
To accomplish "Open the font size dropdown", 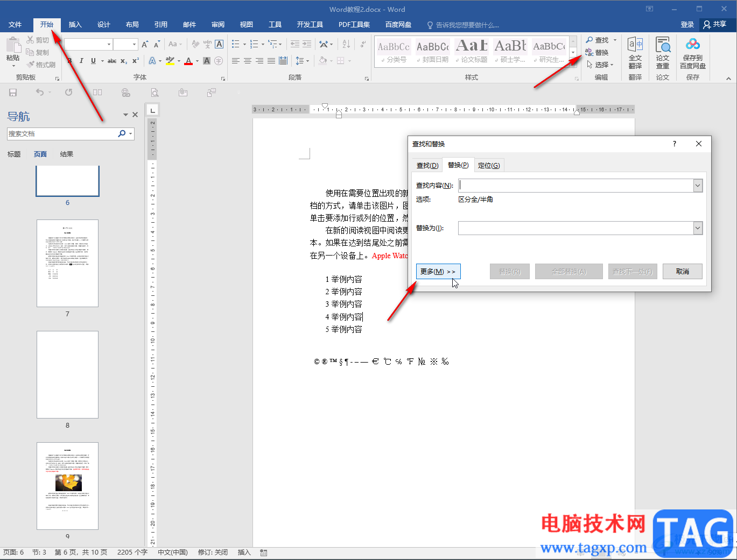I will tap(134, 44).
